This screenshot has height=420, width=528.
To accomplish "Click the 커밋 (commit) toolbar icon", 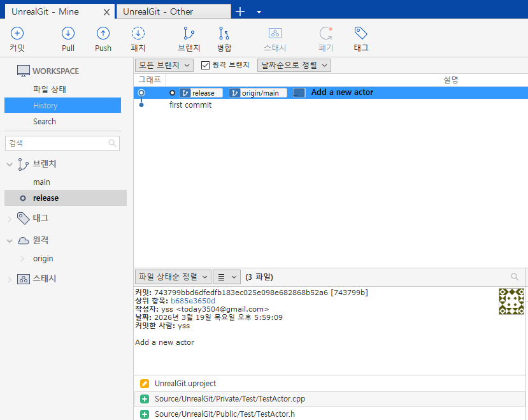I will [17, 39].
